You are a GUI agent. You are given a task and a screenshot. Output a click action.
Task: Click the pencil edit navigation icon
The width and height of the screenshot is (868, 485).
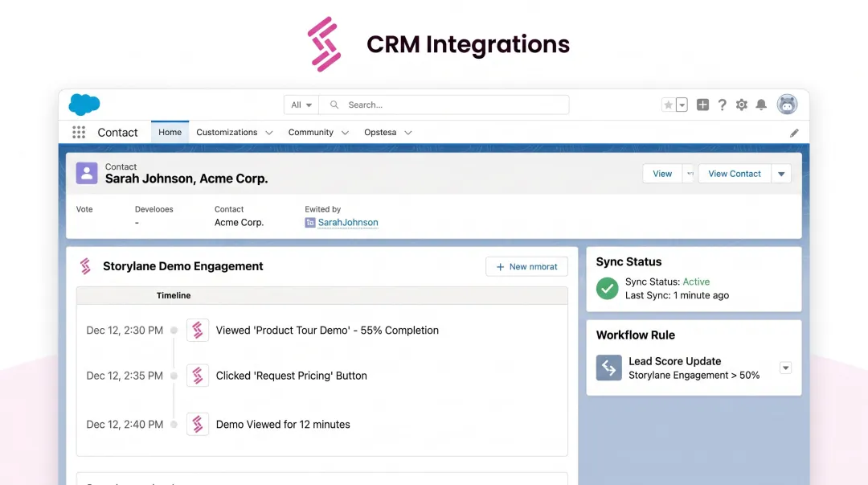794,133
